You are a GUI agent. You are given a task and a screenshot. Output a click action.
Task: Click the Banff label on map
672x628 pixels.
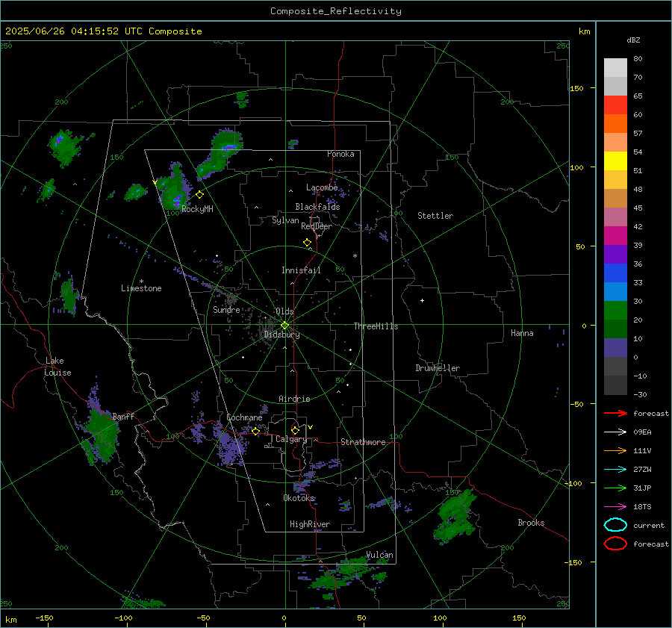tap(123, 416)
